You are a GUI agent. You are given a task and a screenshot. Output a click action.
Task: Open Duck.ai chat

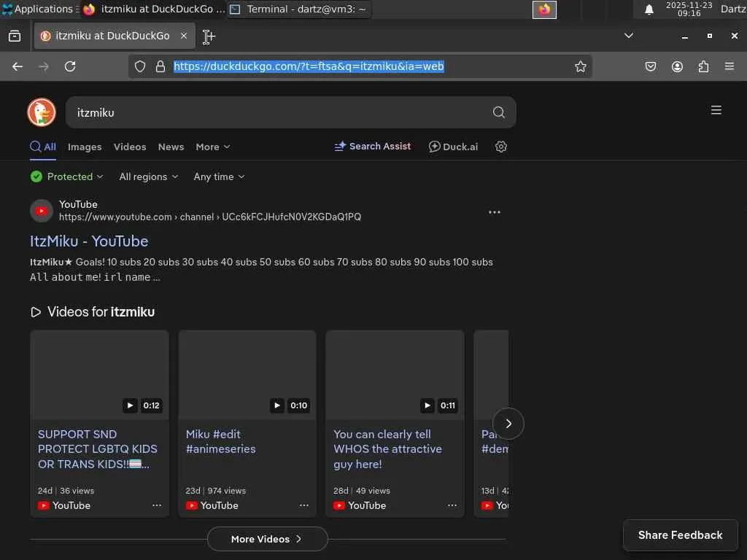(x=453, y=147)
